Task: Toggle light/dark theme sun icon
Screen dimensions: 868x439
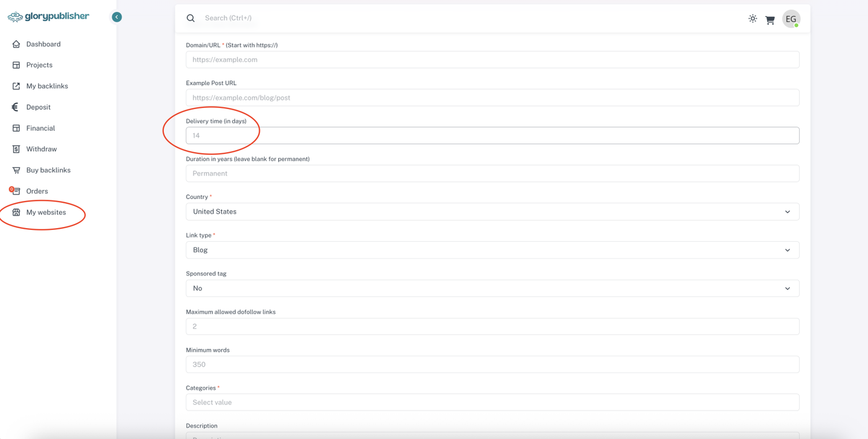Action: coord(753,19)
